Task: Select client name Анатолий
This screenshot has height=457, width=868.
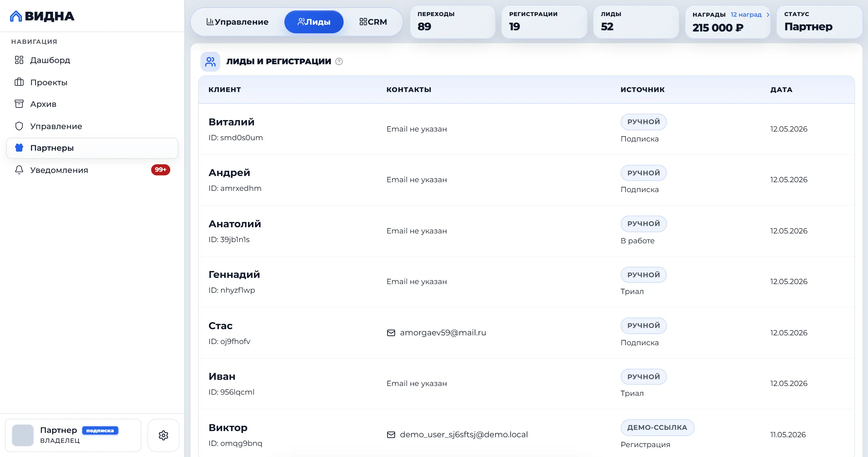Action: (235, 224)
